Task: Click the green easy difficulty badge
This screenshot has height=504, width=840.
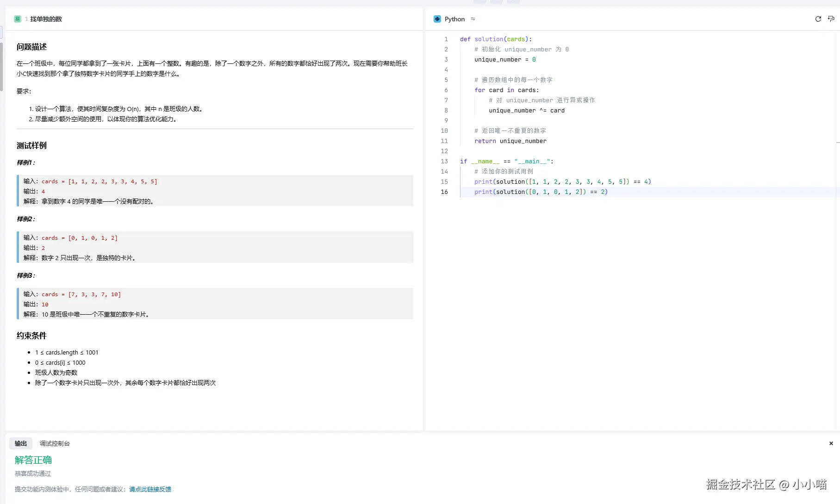Action: (x=18, y=19)
